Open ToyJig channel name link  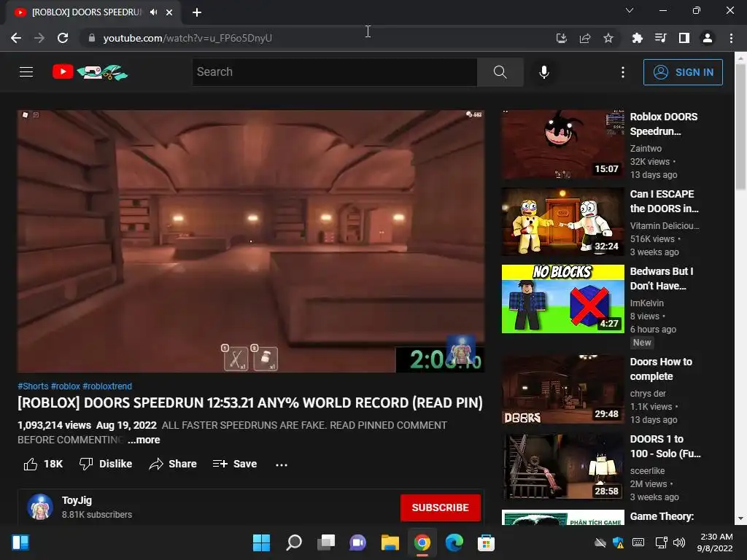point(77,500)
